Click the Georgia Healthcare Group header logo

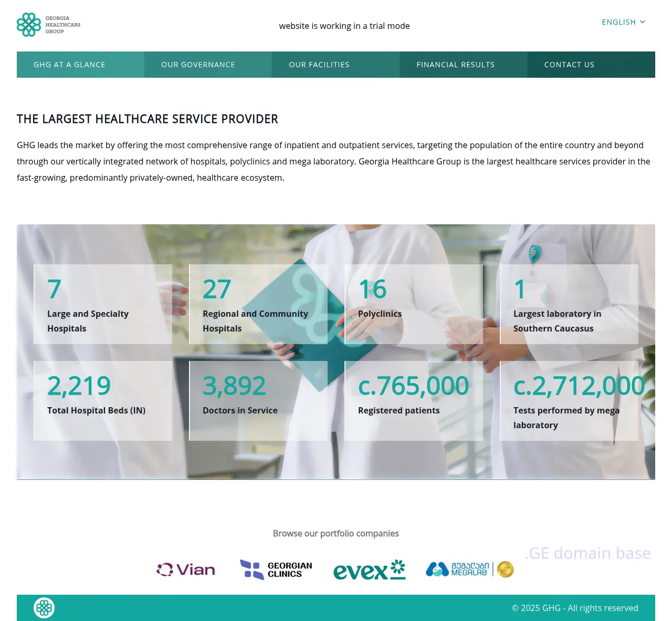tap(49, 25)
